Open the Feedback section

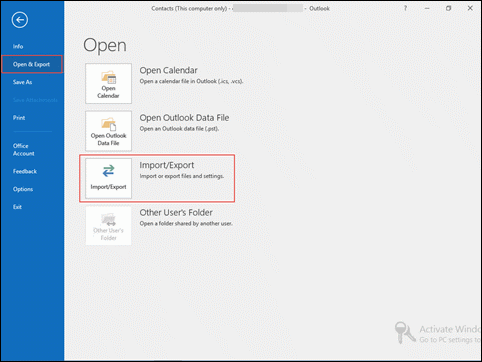25,171
